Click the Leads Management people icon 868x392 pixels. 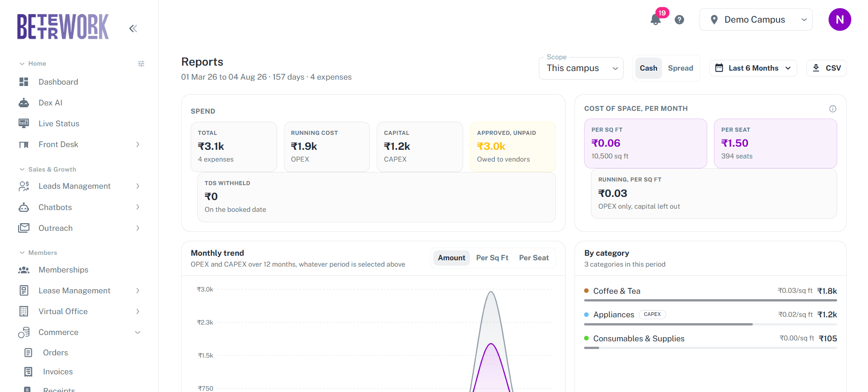[x=24, y=186]
